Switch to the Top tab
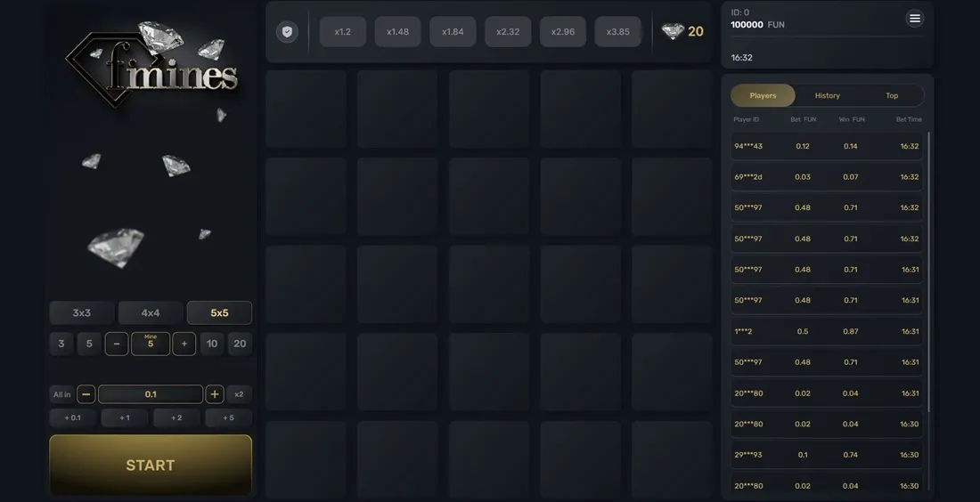 tap(892, 95)
